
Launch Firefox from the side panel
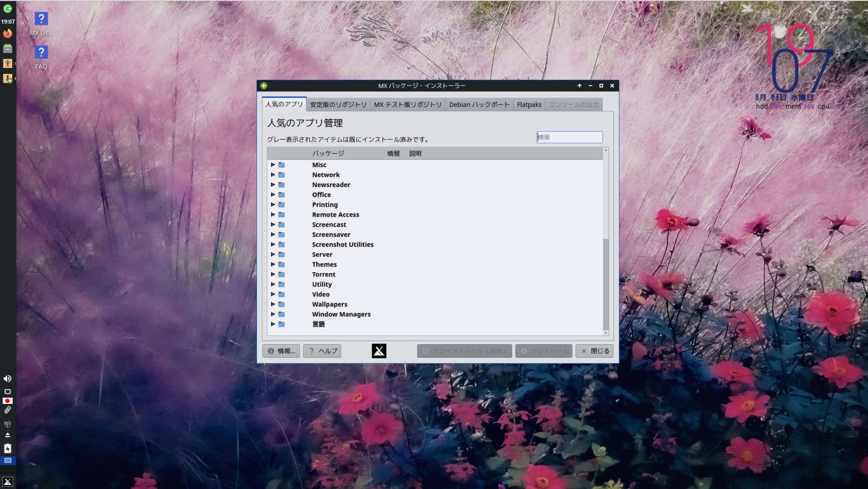pos(8,34)
